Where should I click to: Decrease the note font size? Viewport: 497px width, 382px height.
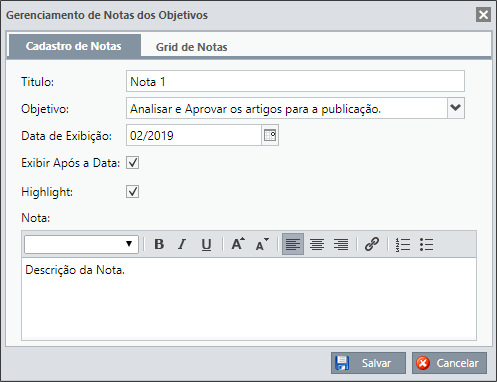click(x=262, y=244)
